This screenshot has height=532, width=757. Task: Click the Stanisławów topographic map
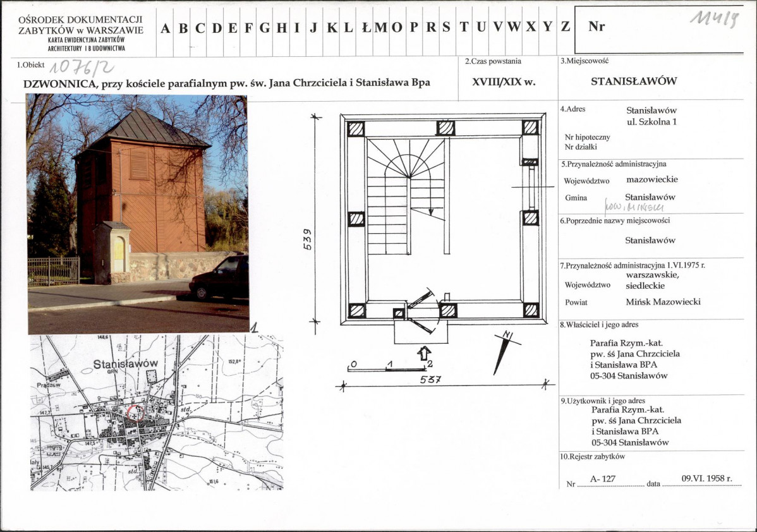157,413
